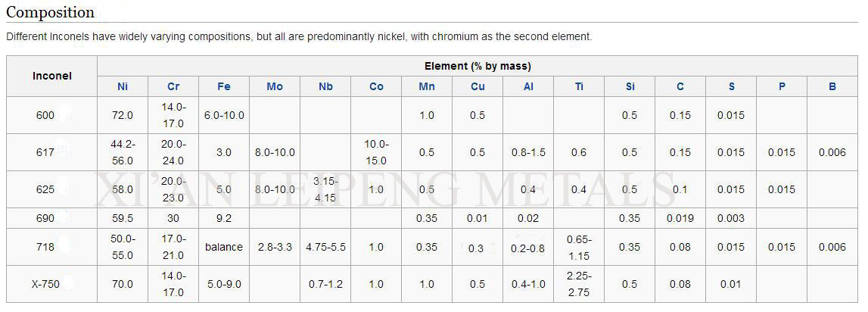Image resolution: width=868 pixels, height=312 pixels.
Task: Open the Cu element link
Action: tap(478, 86)
